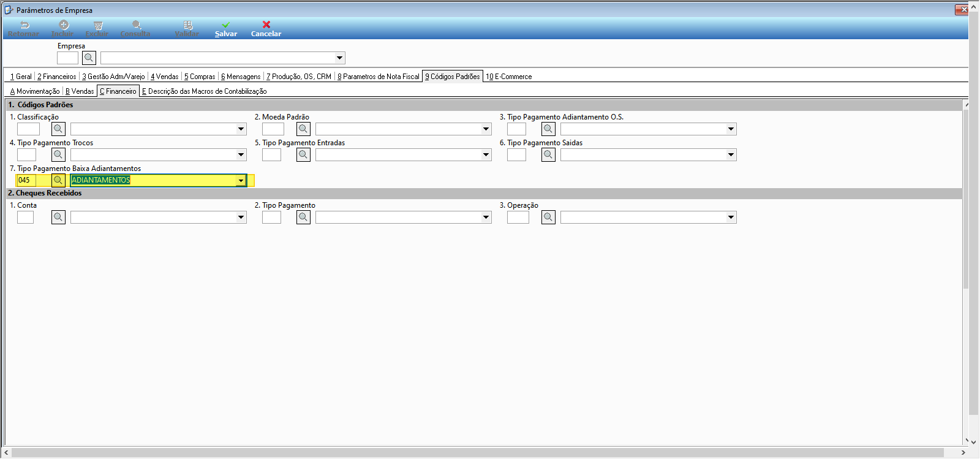The width and height of the screenshot is (980, 459).
Task: Expand the Empresa dropdown
Action: [339, 58]
